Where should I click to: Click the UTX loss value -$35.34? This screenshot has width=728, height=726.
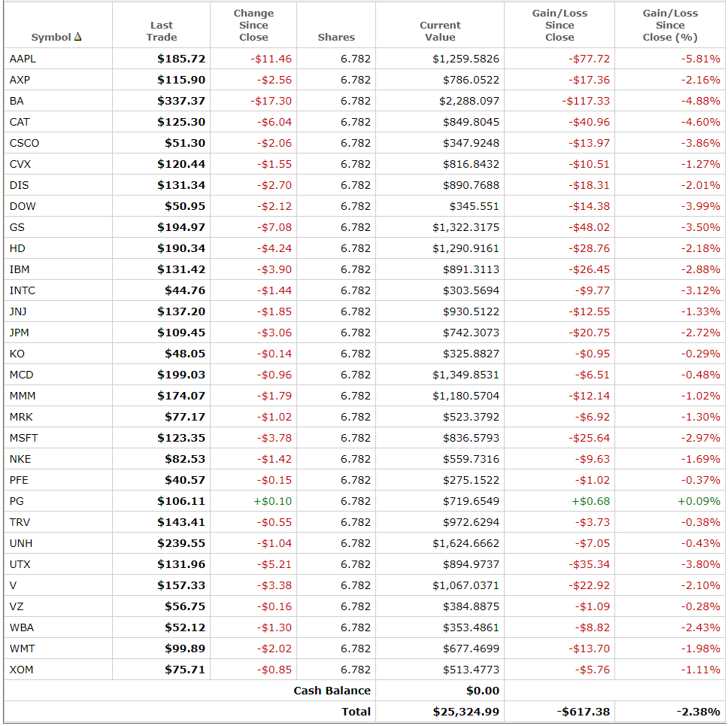point(589,564)
